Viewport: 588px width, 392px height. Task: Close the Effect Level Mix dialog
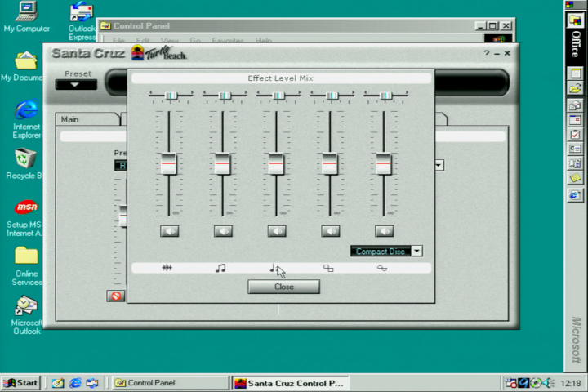pyautogui.click(x=284, y=287)
